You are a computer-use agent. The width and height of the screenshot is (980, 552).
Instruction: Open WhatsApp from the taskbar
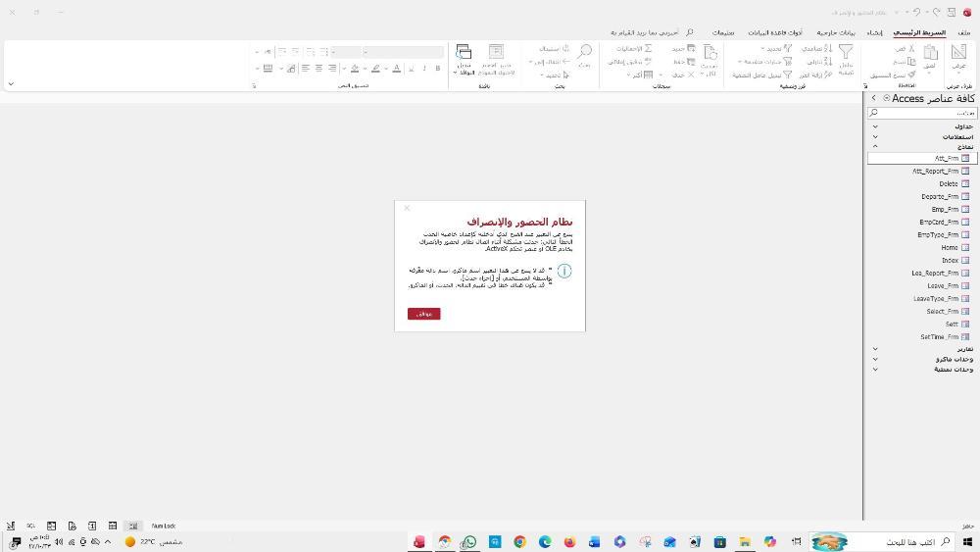[x=468, y=542]
